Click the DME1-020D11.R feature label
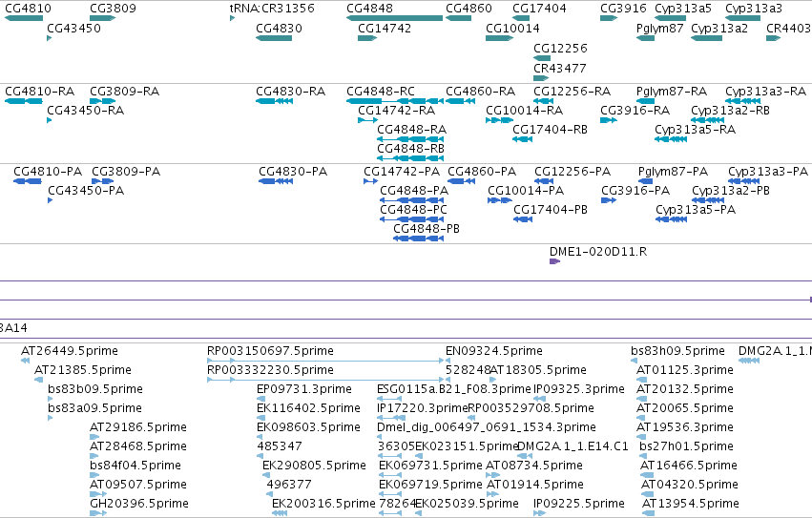The height and width of the screenshot is (518, 812). pos(597,252)
